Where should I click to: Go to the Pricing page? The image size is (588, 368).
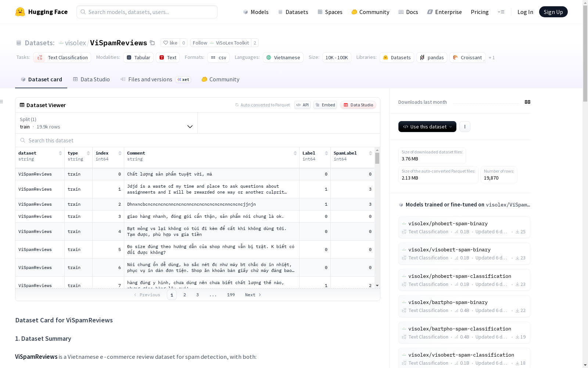[x=480, y=12]
